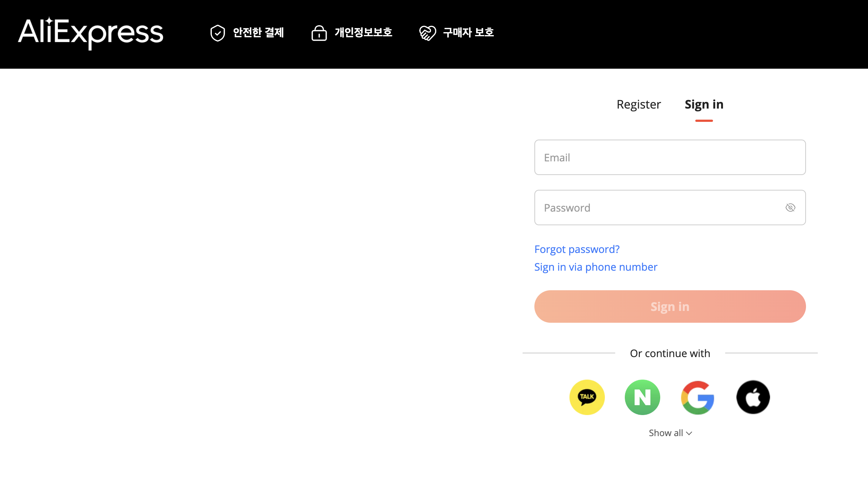
Task: Click the 안전한 결제 text label
Action: 258,32
